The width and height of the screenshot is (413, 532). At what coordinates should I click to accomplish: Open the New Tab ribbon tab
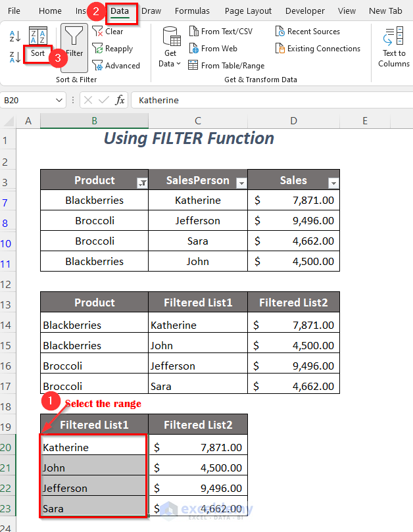385,11
